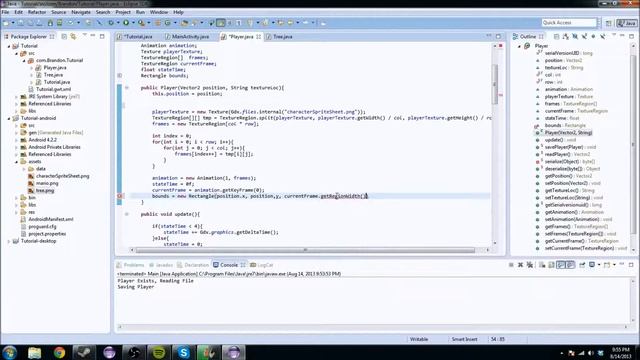Open the File menu
The width and height of the screenshot is (640, 360).
click(x=5, y=12)
